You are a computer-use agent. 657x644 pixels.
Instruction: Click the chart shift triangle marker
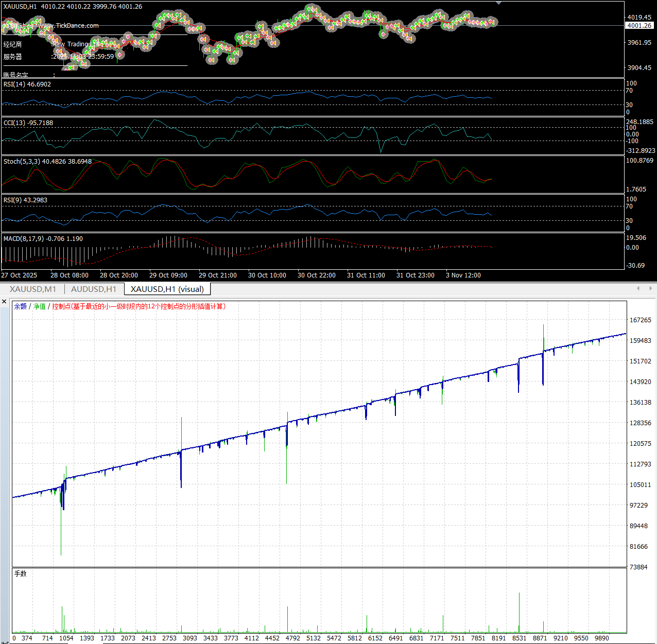click(498, 3)
